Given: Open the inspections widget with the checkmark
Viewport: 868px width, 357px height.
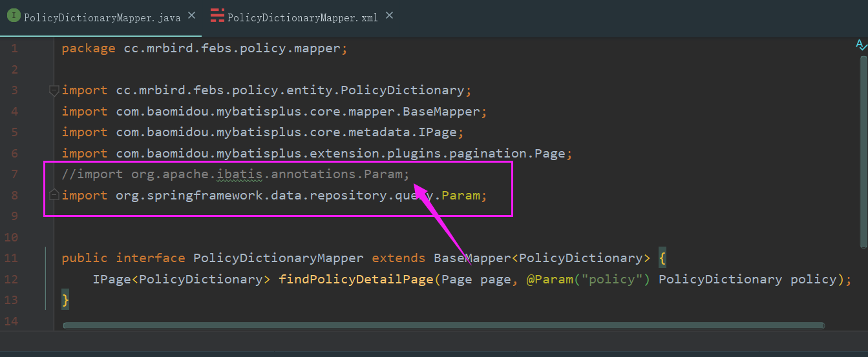Looking at the screenshot, I should pyautogui.click(x=861, y=45).
